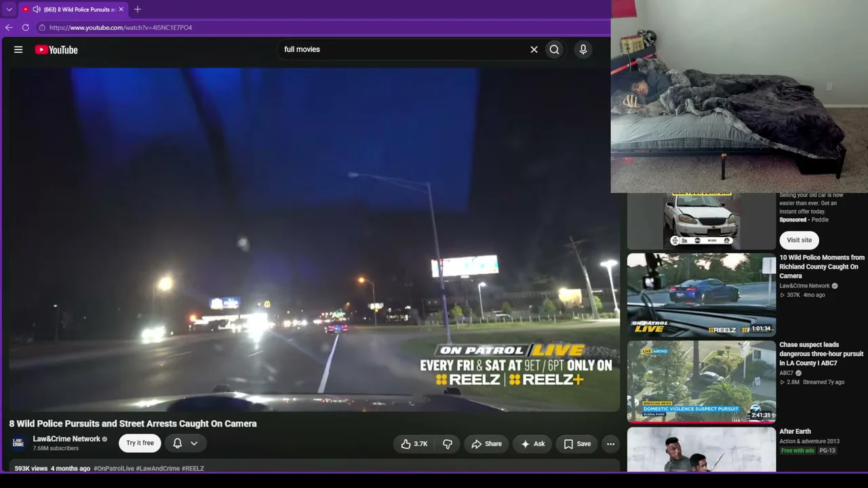Click the search magnifier button

[x=555, y=49]
